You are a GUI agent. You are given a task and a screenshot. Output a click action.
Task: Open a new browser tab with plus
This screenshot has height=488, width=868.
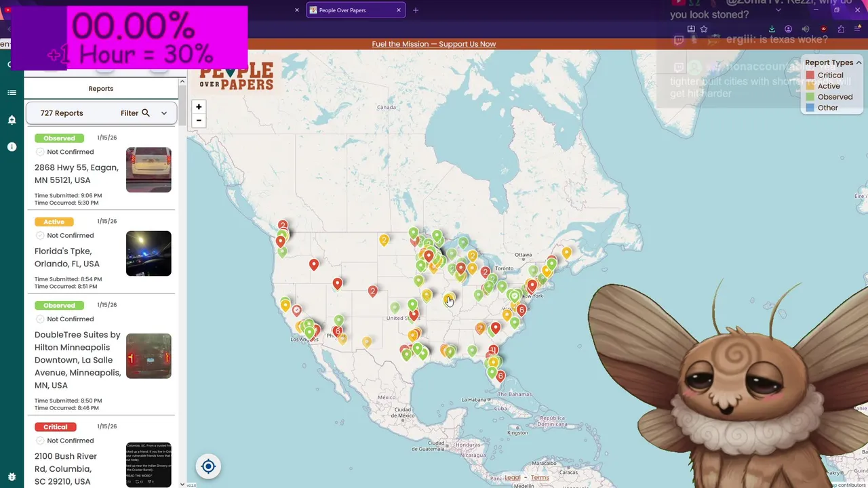[416, 10]
